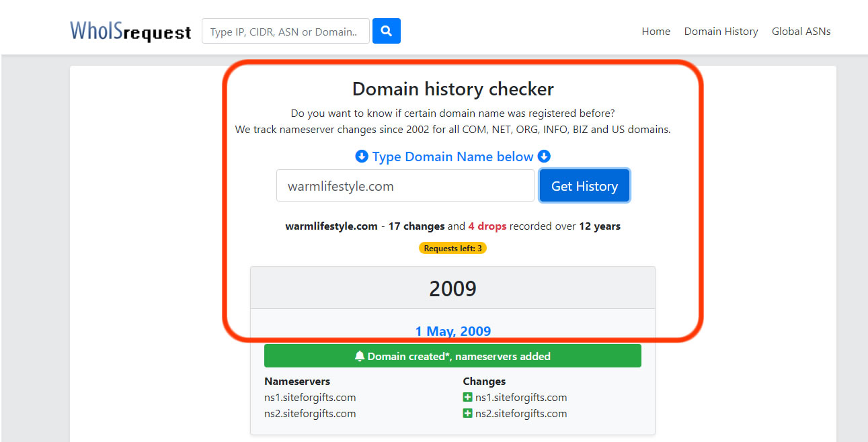Image resolution: width=868 pixels, height=442 pixels.
Task: Open the WhoISrequest logo homepage
Action: [x=130, y=31]
